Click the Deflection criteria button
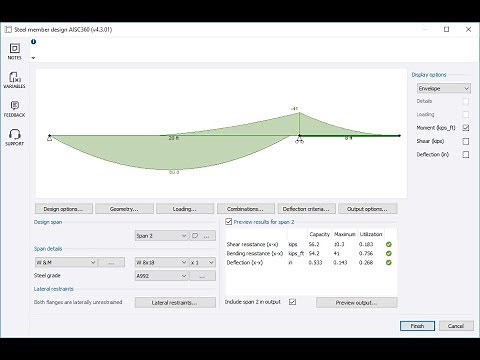 pos(306,209)
